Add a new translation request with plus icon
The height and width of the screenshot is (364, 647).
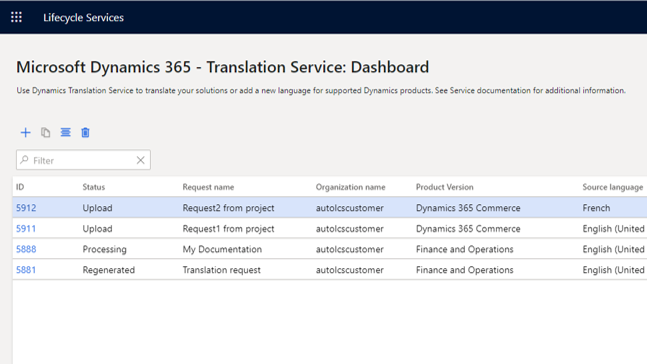click(x=26, y=132)
